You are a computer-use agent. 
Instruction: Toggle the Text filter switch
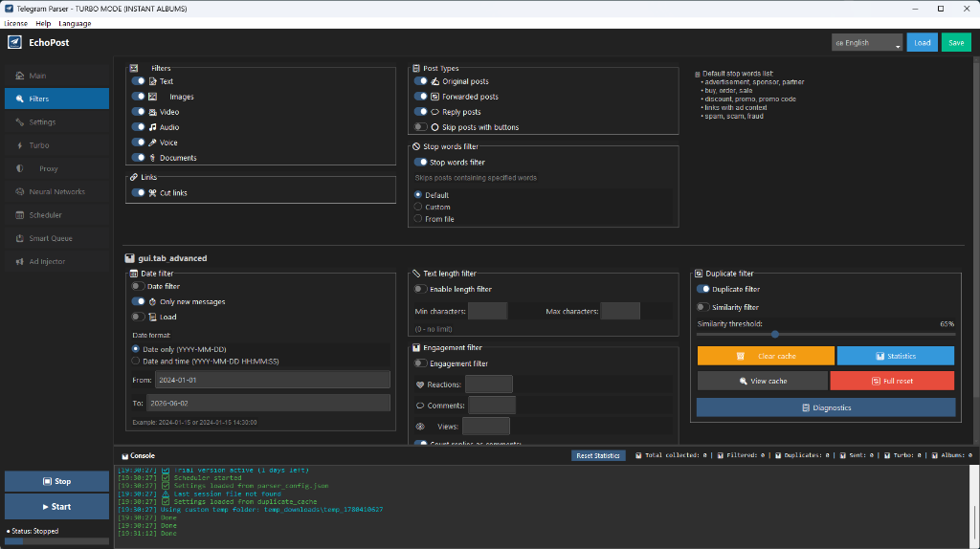coord(138,81)
